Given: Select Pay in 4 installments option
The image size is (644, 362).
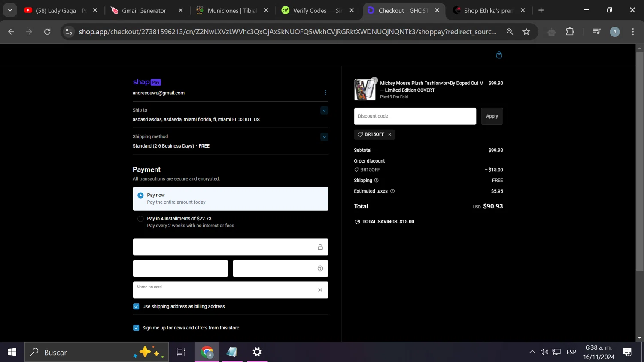Looking at the screenshot, I should tap(231, 222).
